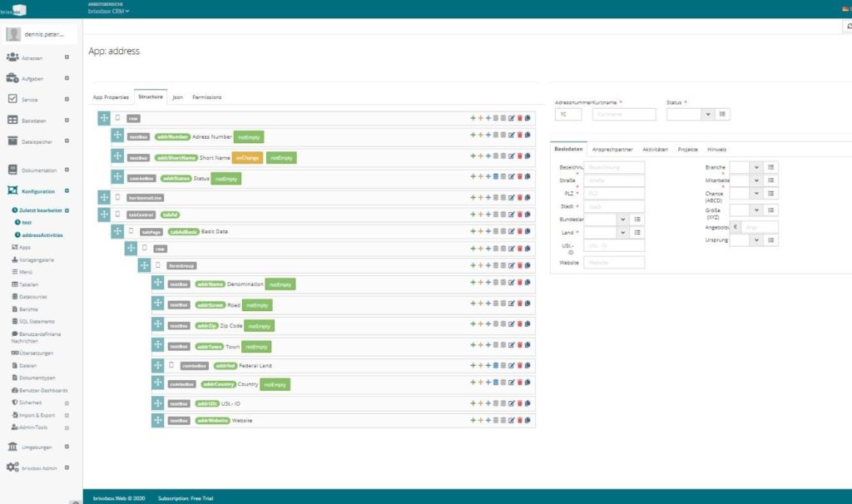Open addressActivities recent link
The image size is (852, 504).
tap(42, 235)
